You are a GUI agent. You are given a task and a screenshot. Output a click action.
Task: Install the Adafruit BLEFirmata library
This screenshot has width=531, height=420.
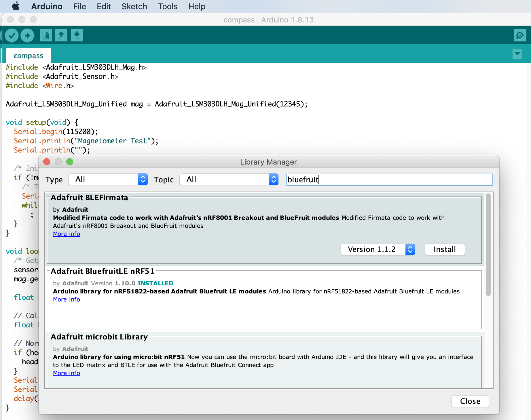point(445,249)
